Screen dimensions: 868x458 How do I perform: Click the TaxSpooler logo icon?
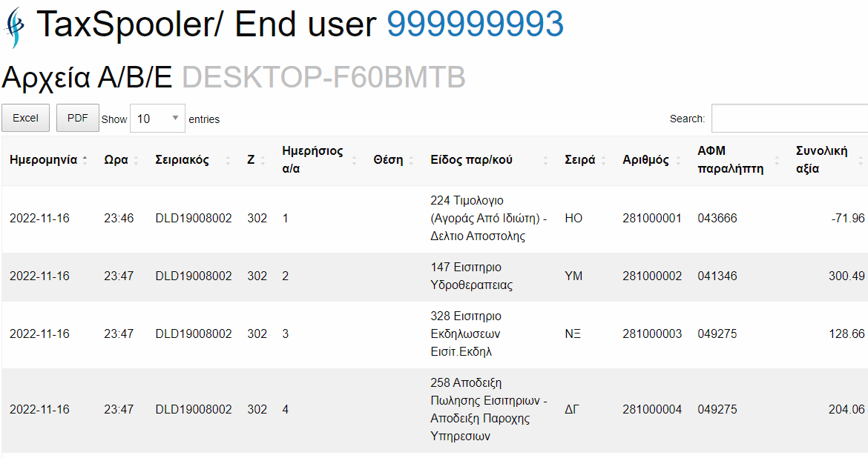pos(14,27)
